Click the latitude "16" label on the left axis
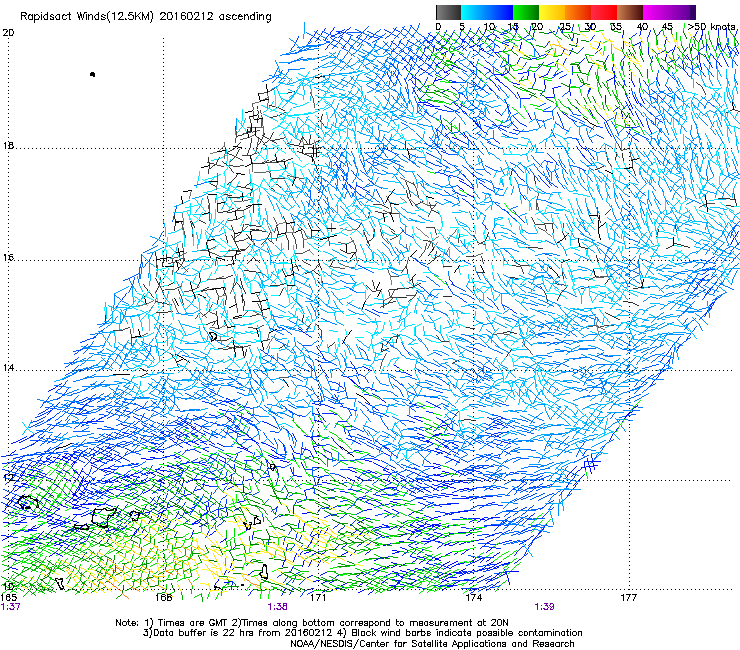 pos(8,258)
